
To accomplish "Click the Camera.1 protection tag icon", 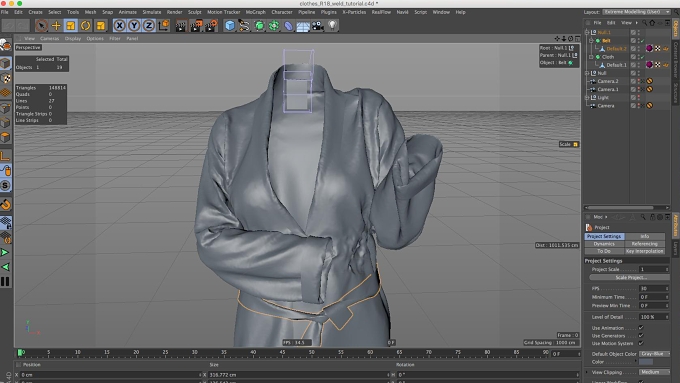I will point(649,89).
